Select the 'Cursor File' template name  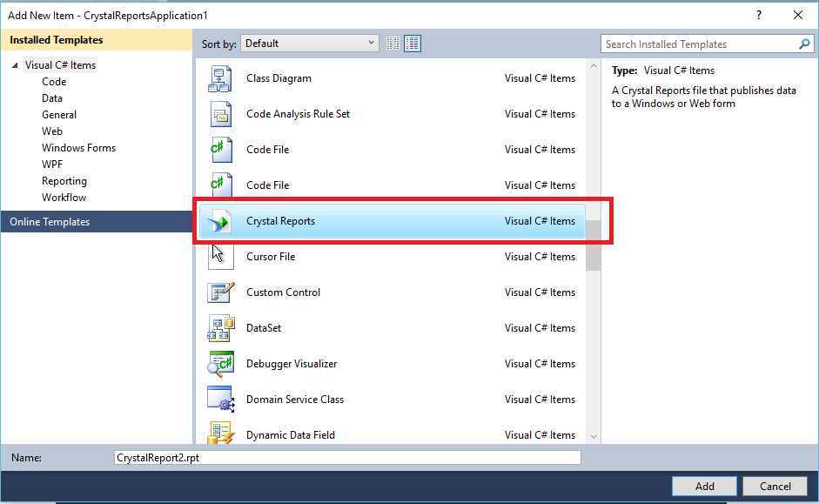click(271, 257)
